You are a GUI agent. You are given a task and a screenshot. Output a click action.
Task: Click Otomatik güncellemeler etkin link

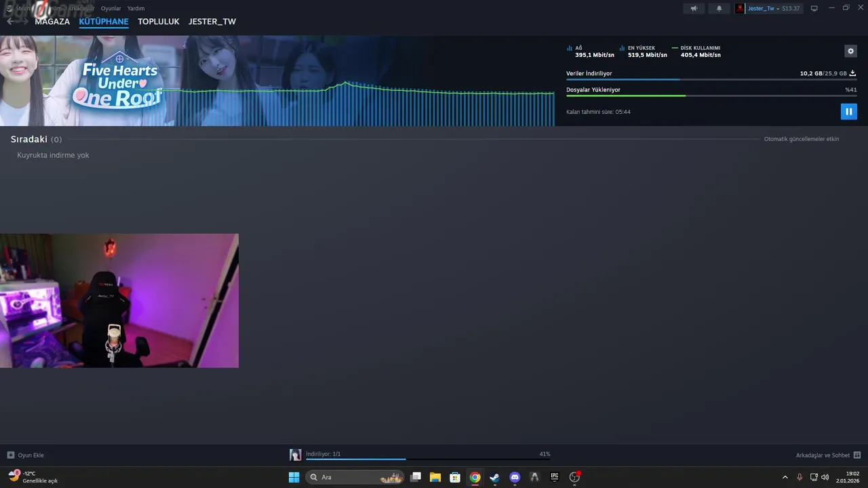(802, 139)
